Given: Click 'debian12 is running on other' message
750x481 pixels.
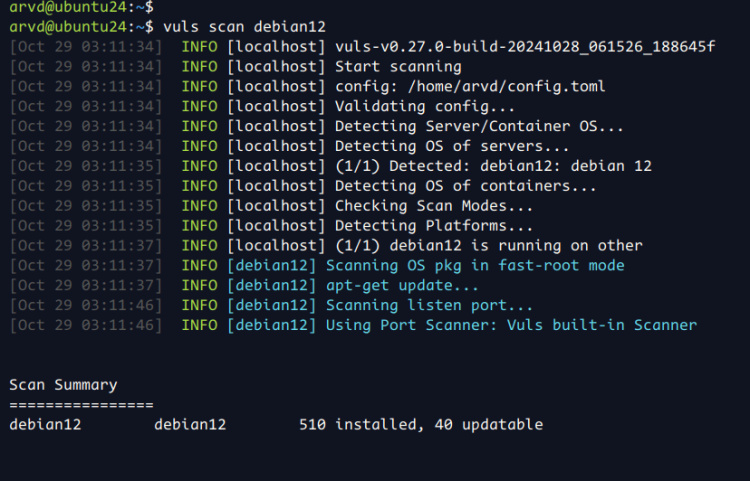Looking at the screenshot, I should pos(489,246).
